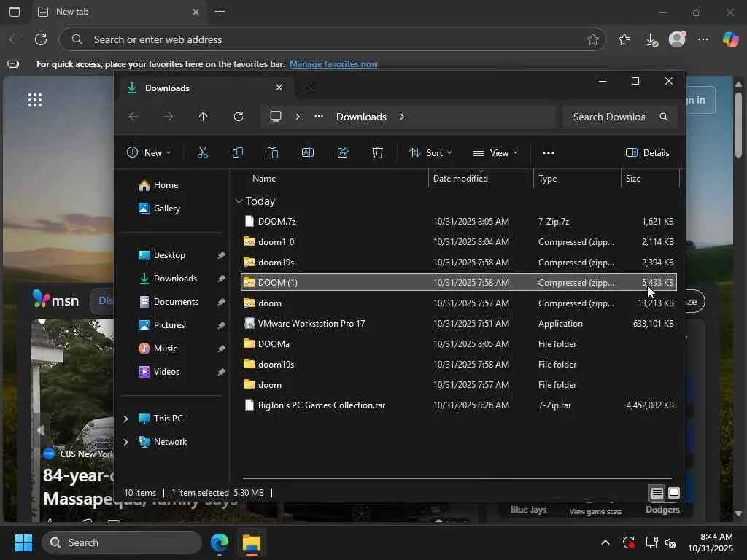The image size is (747, 560).
Task: Unpin Desktop from Quick access
Action: pos(221,255)
